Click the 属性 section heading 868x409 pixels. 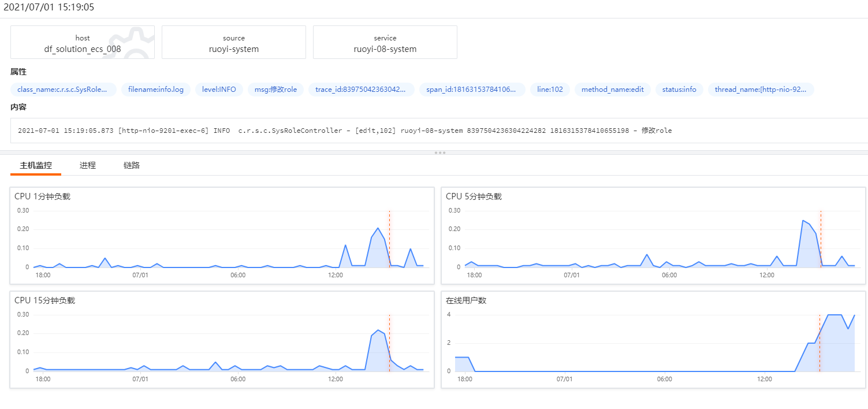(x=18, y=72)
